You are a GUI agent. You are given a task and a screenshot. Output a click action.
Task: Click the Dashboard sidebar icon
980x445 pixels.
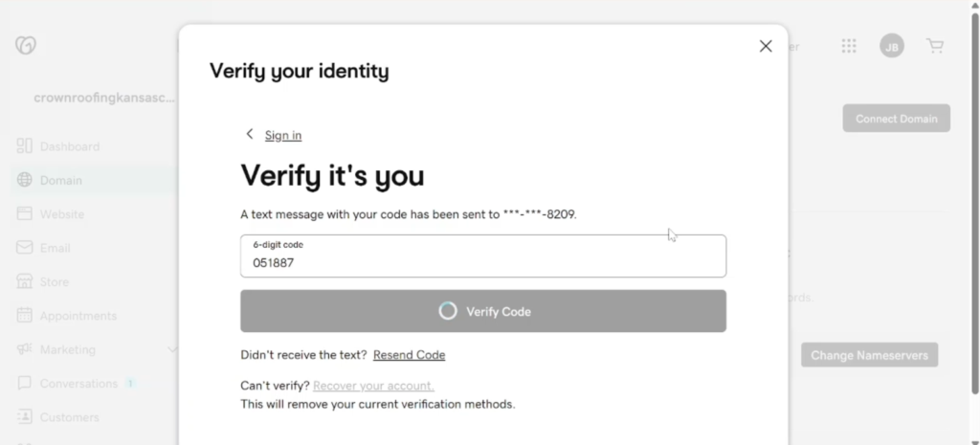(24, 146)
